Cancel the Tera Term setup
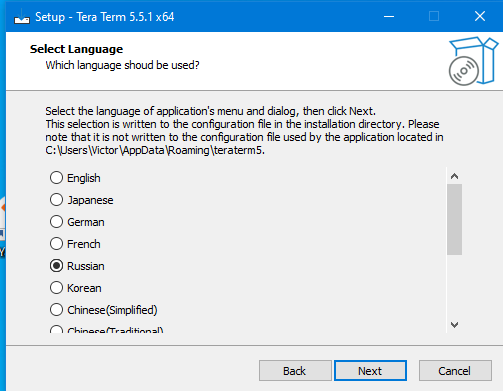 (x=455, y=370)
